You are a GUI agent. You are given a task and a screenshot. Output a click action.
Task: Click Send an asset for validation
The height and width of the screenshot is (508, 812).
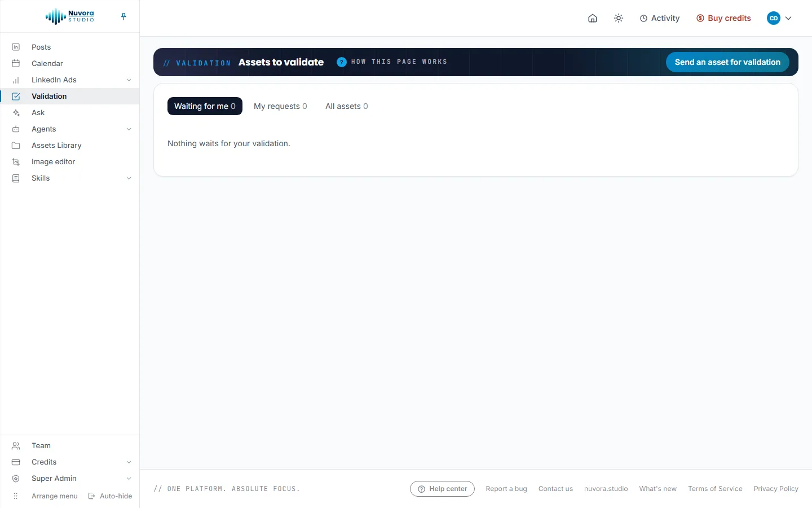pyautogui.click(x=727, y=62)
